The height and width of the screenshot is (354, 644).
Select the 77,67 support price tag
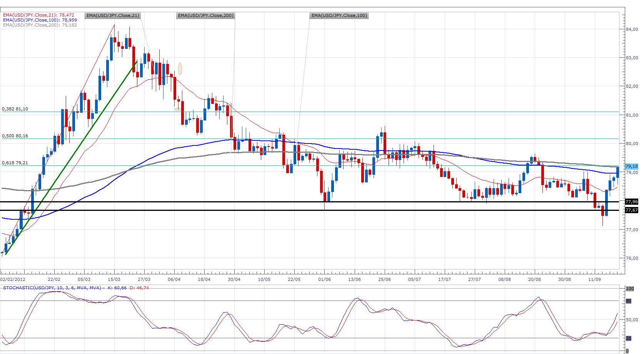click(x=632, y=210)
